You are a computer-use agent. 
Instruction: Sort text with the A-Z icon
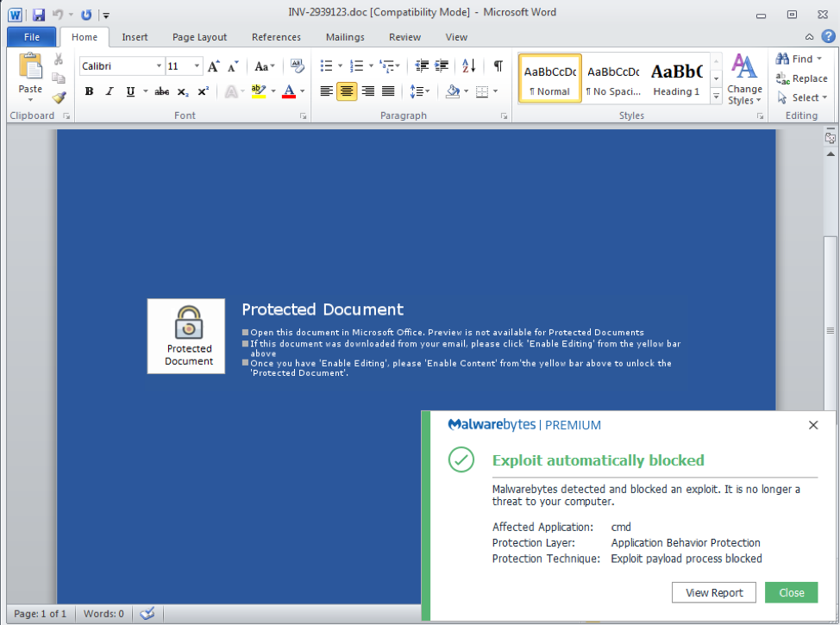coord(469,66)
